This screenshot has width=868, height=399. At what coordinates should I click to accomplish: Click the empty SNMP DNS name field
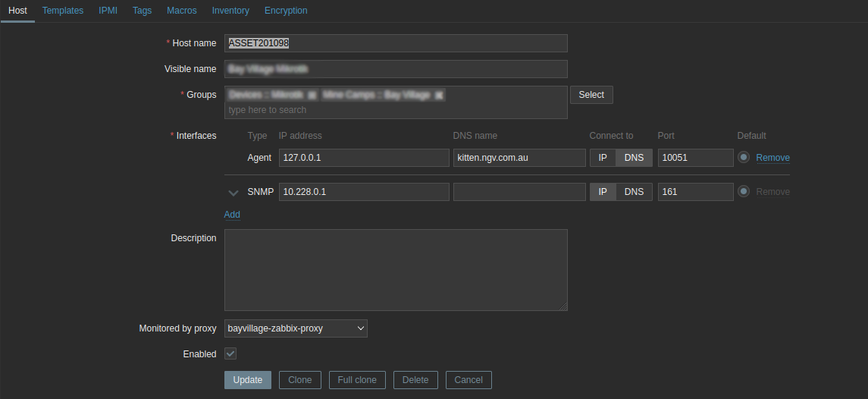coord(519,192)
